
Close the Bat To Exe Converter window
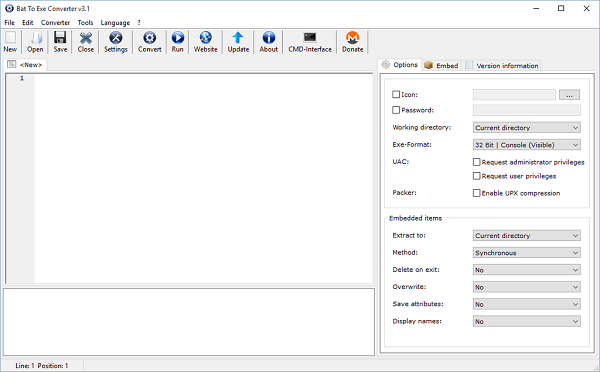click(x=586, y=8)
